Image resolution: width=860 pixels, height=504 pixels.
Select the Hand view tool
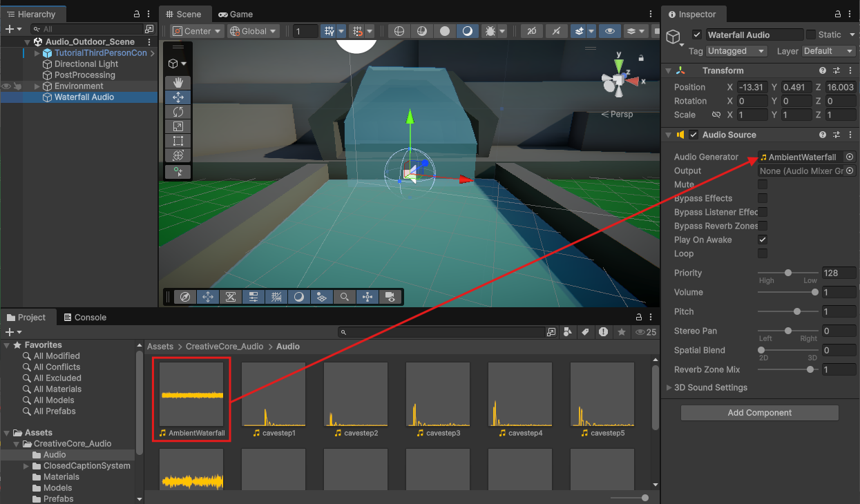click(178, 83)
